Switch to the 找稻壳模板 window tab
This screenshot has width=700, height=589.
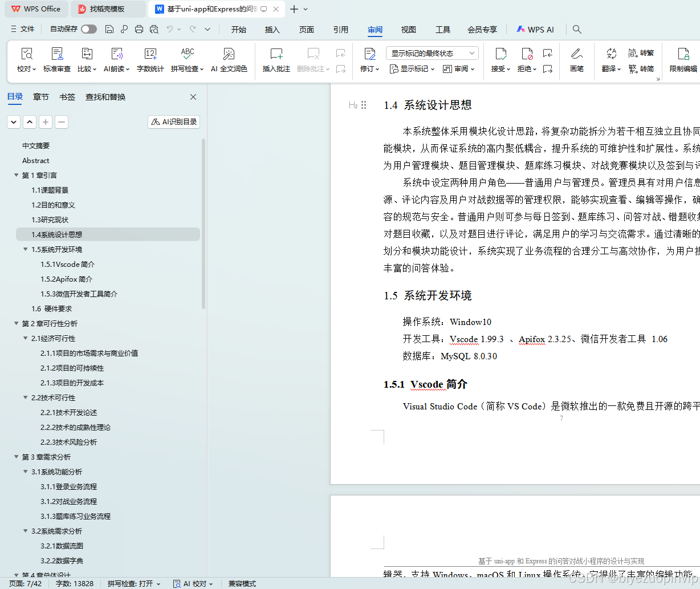point(108,9)
